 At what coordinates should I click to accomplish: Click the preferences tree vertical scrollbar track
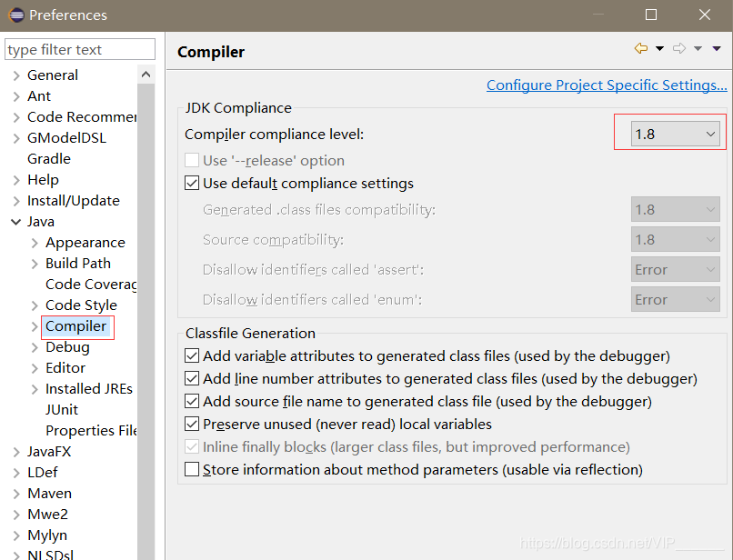coord(146,322)
